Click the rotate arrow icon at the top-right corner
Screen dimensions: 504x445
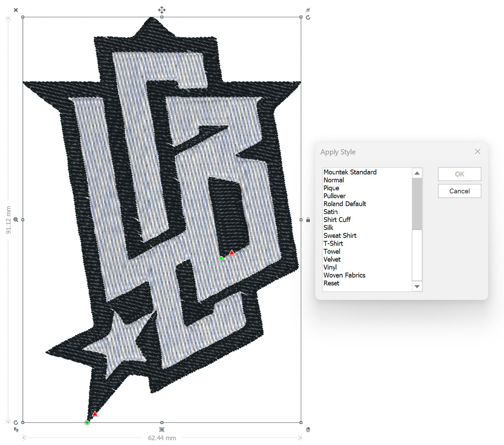308,18
